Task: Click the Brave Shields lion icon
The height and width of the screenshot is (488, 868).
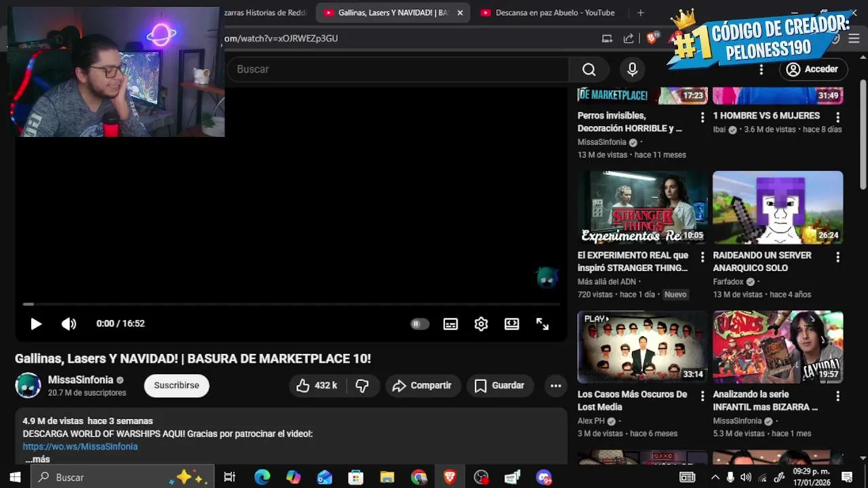Action: (x=652, y=39)
